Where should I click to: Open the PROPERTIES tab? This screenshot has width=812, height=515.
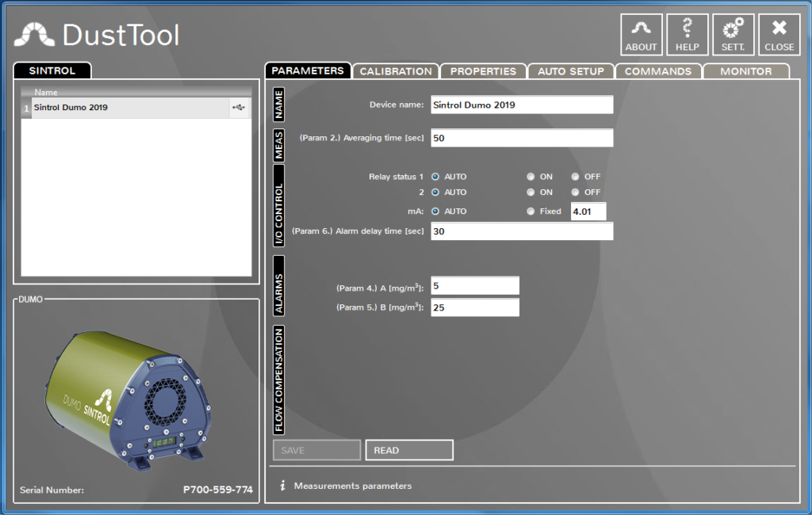[483, 71]
